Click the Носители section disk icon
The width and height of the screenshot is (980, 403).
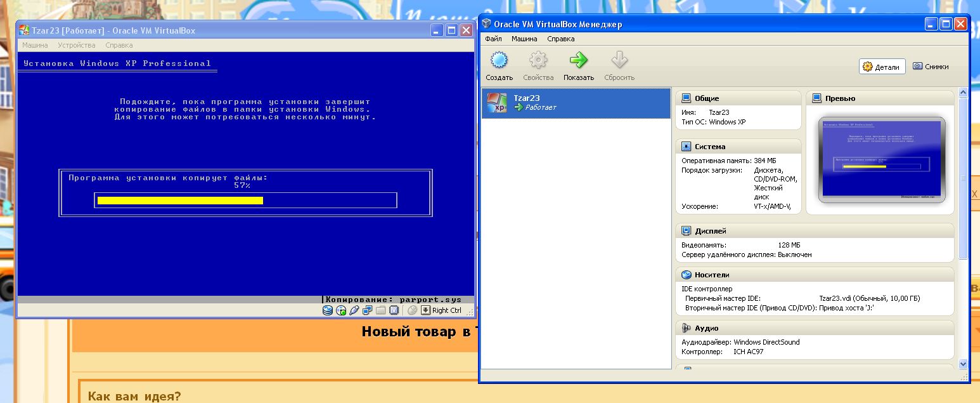(x=687, y=275)
